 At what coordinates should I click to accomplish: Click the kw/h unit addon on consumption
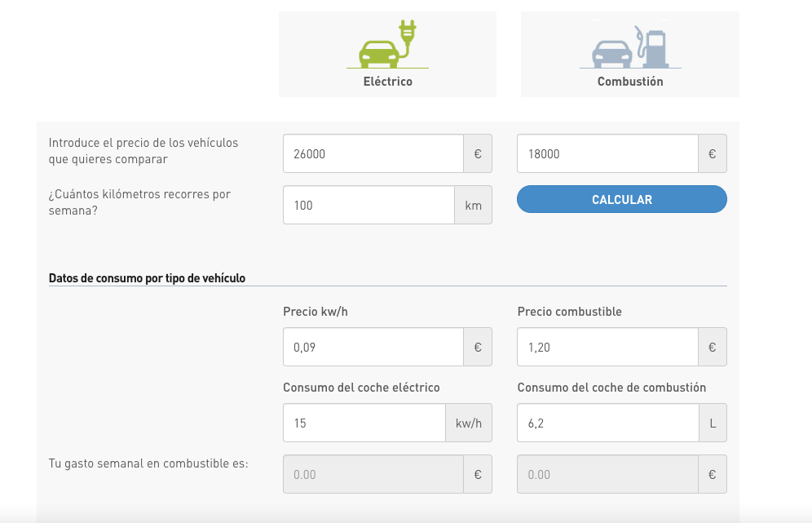[x=469, y=423]
